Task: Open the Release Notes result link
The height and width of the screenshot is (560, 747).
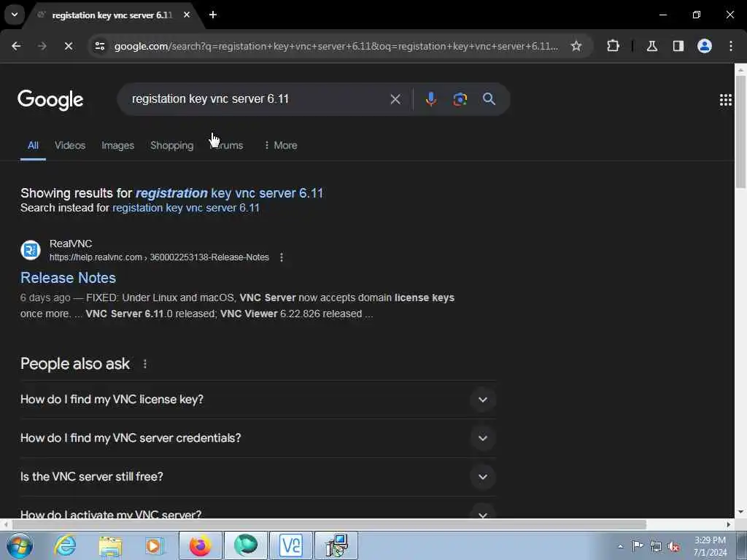Action: [x=68, y=278]
